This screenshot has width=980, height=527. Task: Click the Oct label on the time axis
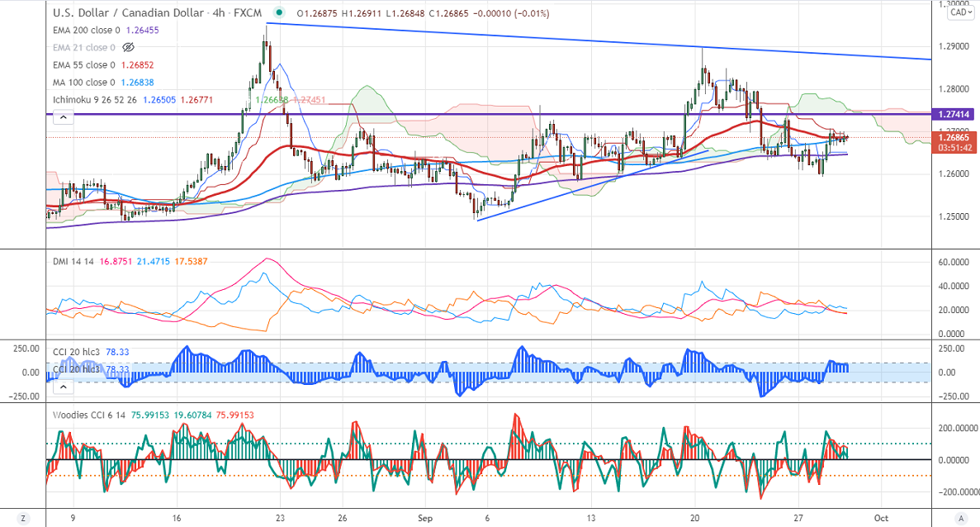pos(881,518)
